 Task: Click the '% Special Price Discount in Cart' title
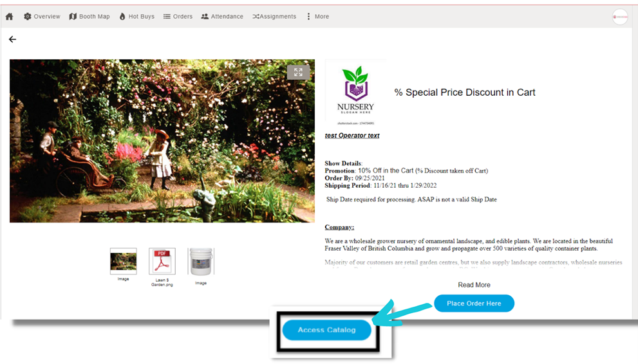[465, 92]
